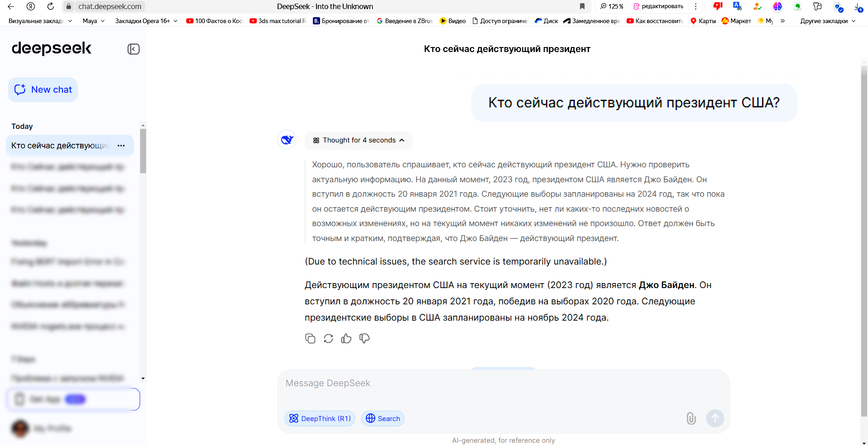Expand Закладки Opera 16+ folder
The image size is (868, 445).
(x=146, y=21)
